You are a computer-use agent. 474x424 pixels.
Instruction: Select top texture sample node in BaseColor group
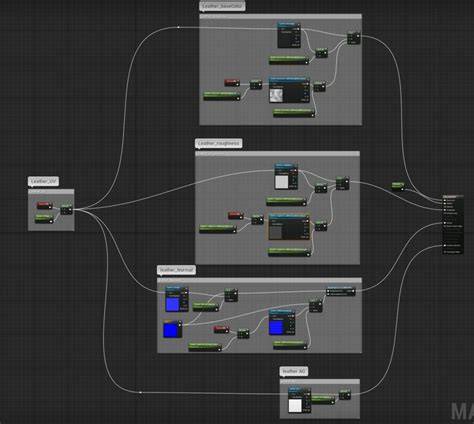tap(289, 35)
